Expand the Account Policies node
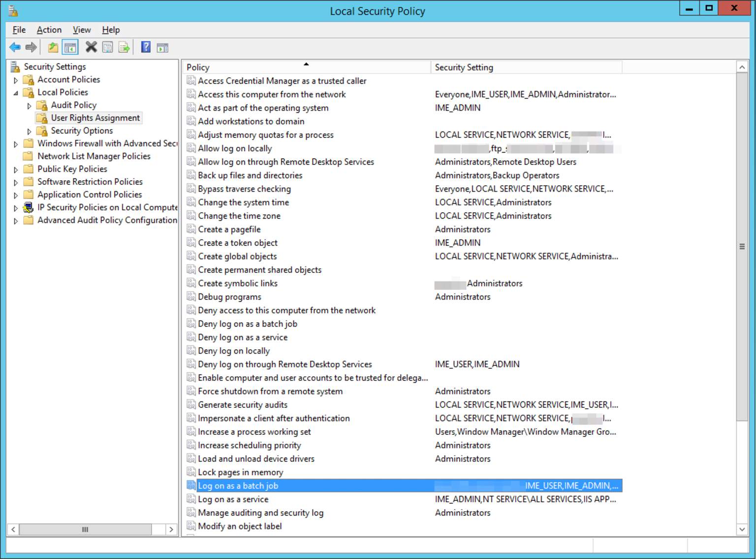756x559 pixels. 15,79
